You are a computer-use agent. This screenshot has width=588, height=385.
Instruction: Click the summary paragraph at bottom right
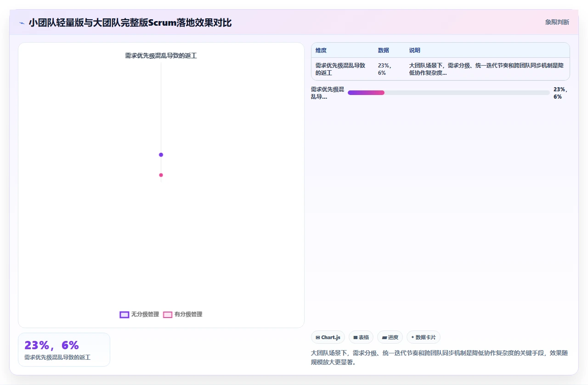pos(440,357)
